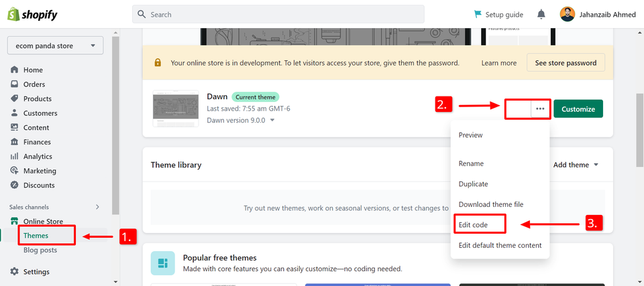
Task: Open Setup guide link
Action: point(504,15)
